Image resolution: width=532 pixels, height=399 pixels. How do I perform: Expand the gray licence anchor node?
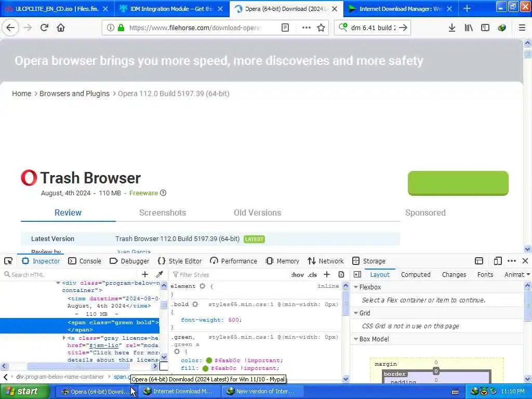[x=64, y=338]
